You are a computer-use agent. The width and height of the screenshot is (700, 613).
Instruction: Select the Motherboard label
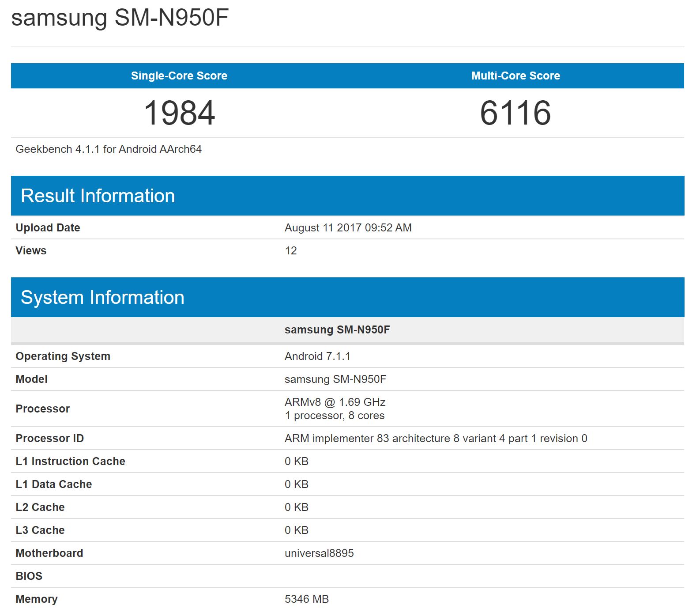tap(49, 553)
